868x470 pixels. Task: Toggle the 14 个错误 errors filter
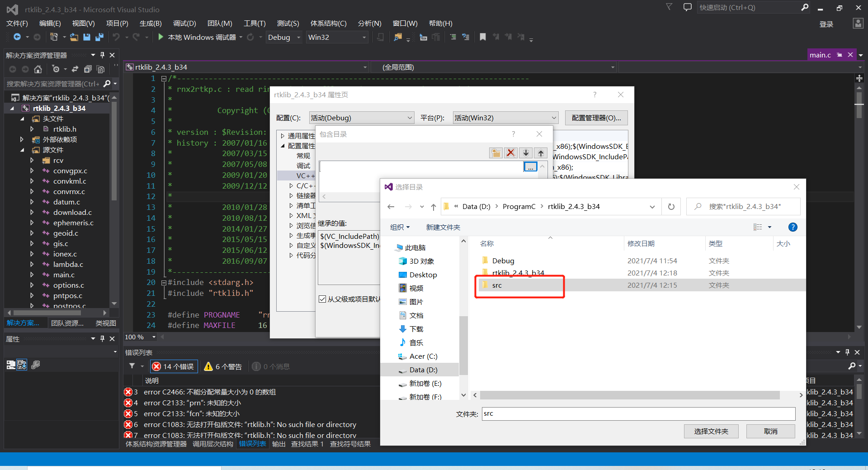tap(173, 366)
